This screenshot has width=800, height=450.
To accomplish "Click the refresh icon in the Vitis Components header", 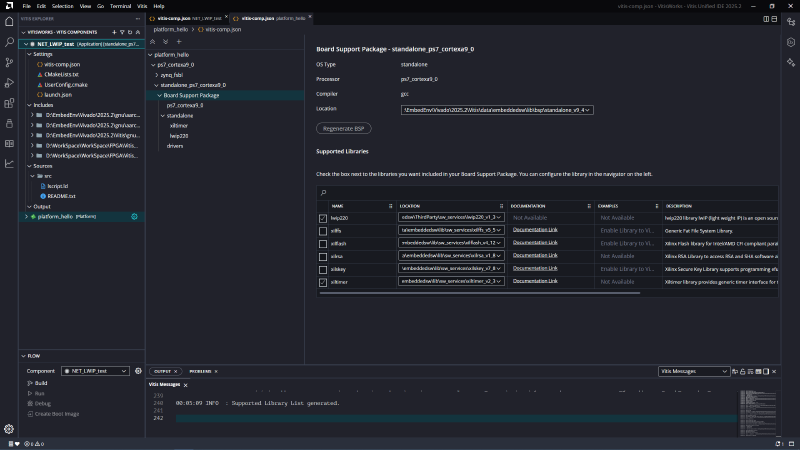I will click(x=130, y=32).
